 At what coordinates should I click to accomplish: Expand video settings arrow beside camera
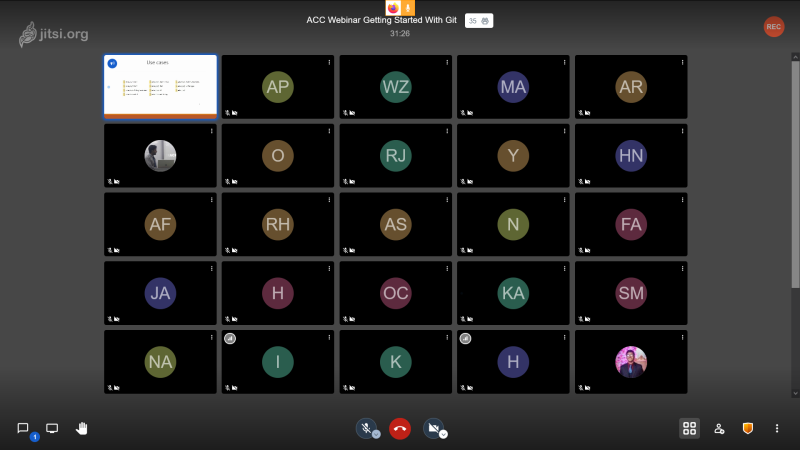click(x=443, y=435)
